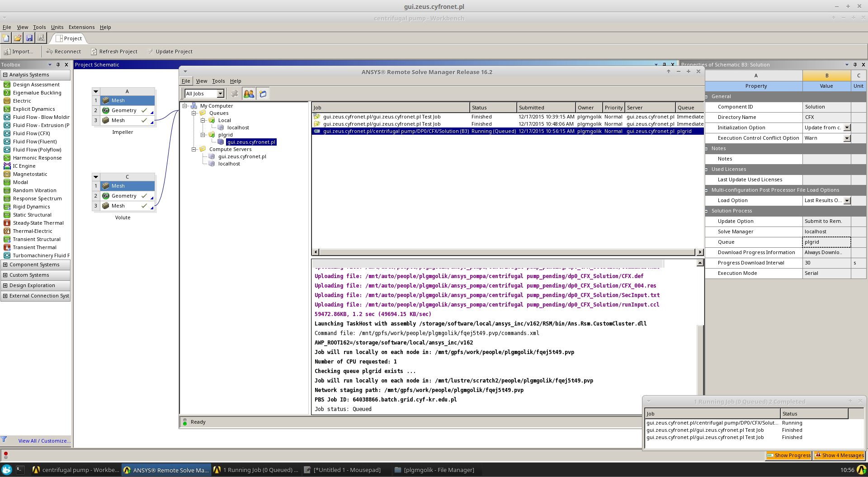
Task: Pin the Properties panel with the pushpin icon
Action: 855,65
